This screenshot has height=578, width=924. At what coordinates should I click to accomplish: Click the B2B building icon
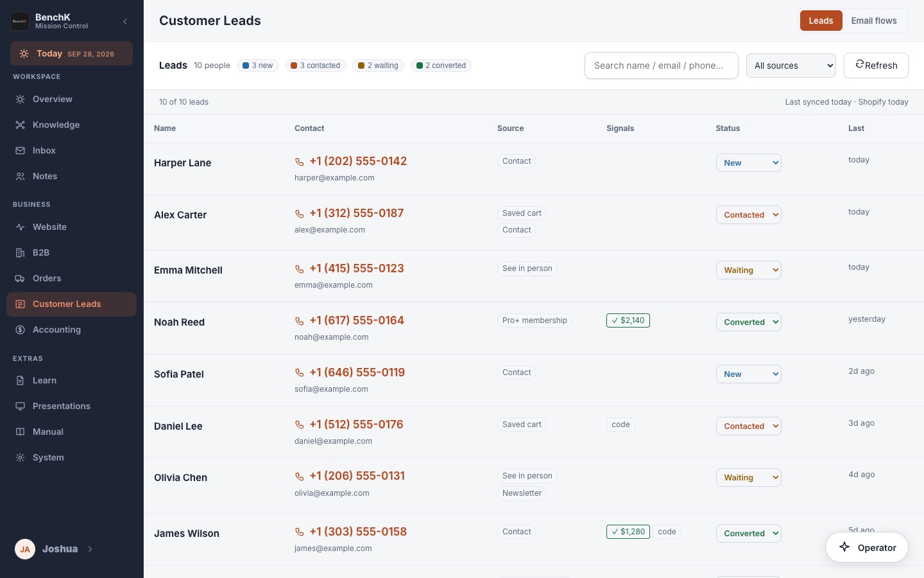[21, 253]
